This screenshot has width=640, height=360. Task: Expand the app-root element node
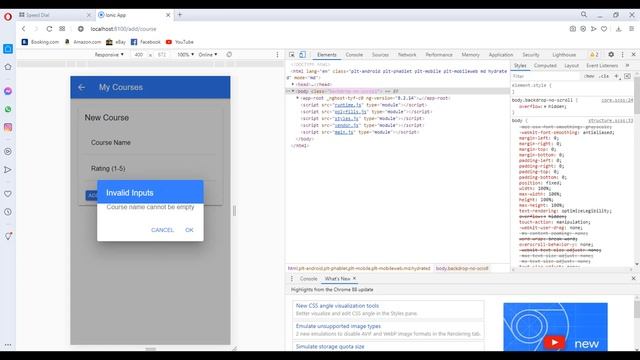click(x=298, y=98)
